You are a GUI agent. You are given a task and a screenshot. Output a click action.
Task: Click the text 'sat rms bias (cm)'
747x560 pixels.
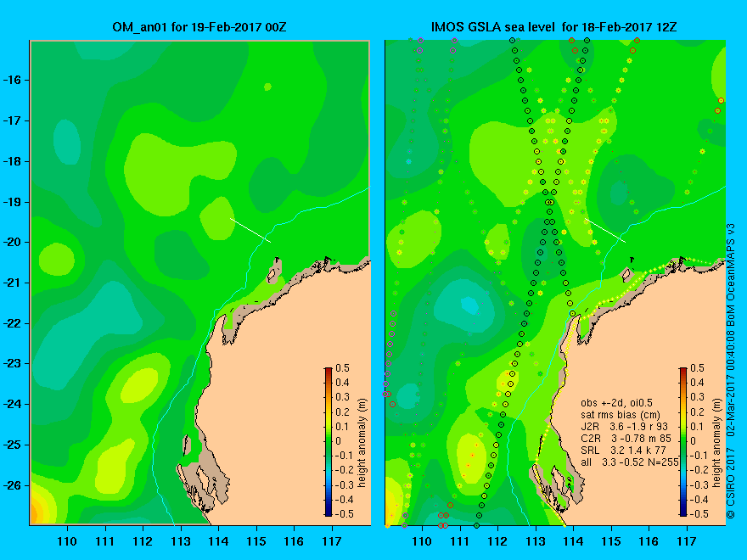click(621, 415)
